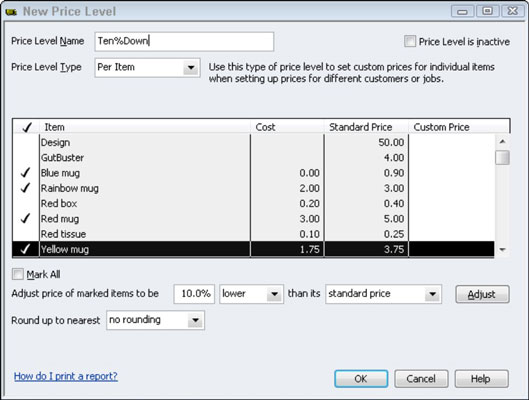Image resolution: width=529 pixels, height=400 pixels.
Task: Unmark the Blue mug checkmark
Action: pyautogui.click(x=25, y=173)
